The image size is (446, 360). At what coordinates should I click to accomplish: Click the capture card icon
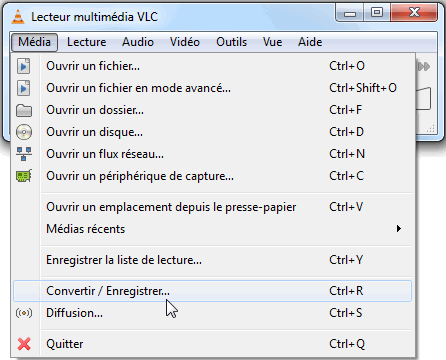[x=24, y=176]
